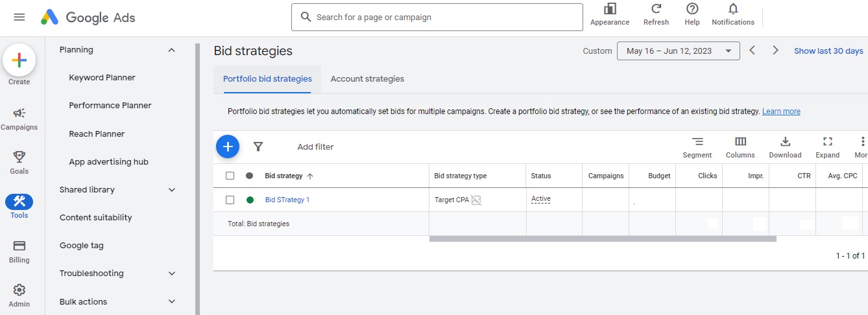Open the Notifications bell
The image size is (868, 315).
733,9
